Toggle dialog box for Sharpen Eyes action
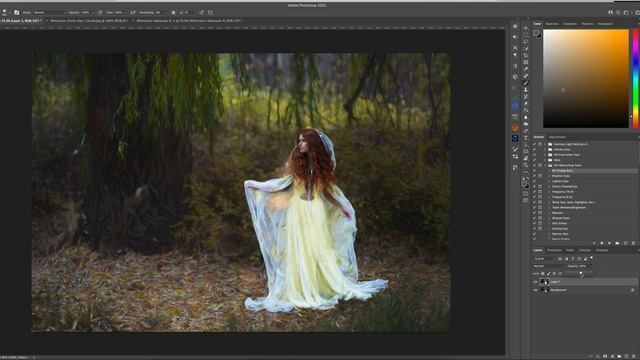Screen dimensions: 640x360 pyautogui.click(x=540, y=218)
